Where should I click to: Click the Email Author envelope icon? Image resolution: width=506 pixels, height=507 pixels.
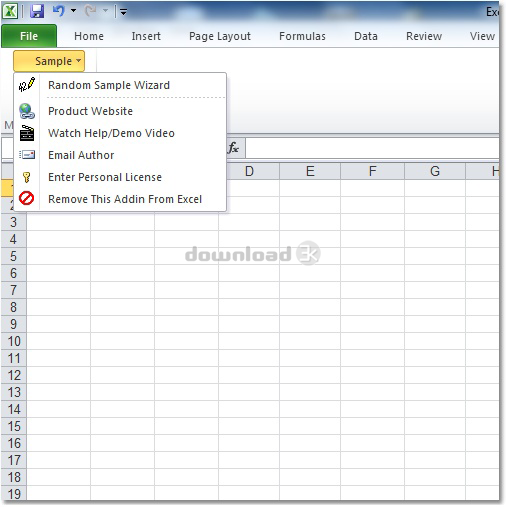[x=27, y=155]
